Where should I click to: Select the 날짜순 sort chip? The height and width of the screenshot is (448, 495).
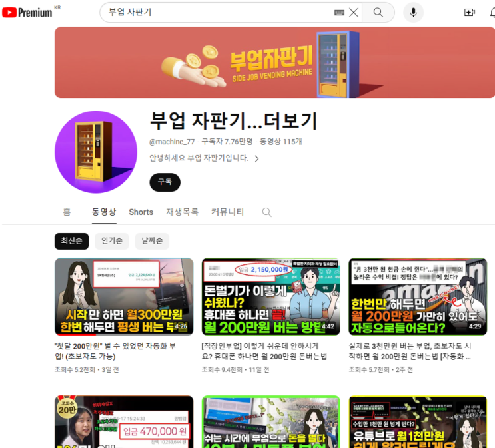pyautogui.click(x=152, y=241)
